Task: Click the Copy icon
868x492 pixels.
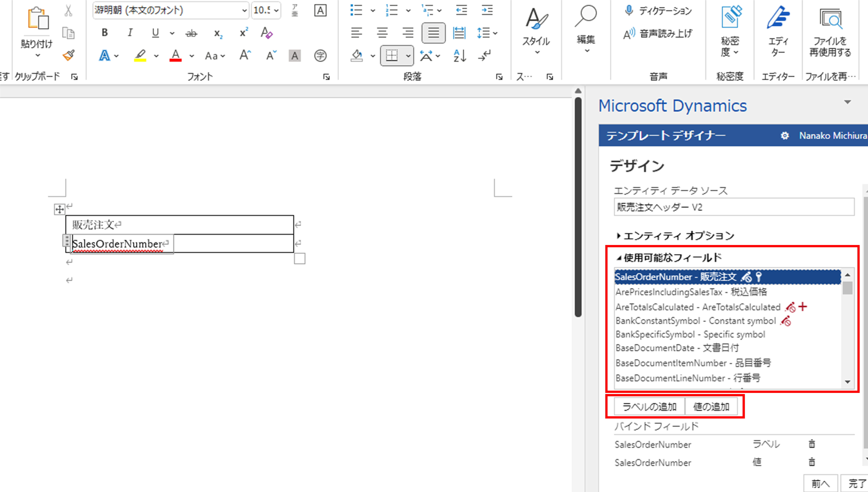Action: (68, 33)
